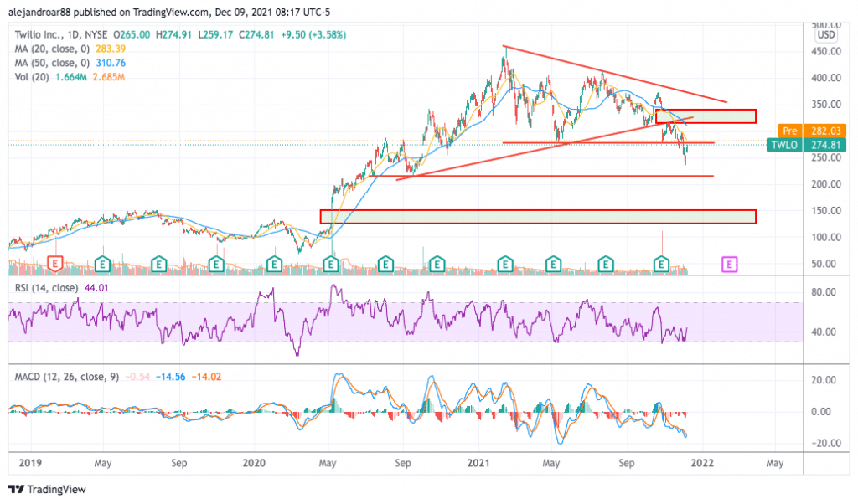Click the MACD histogram value -0.54
The width and height of the screenshot is (858, 504).
click(x=137, y=377)
